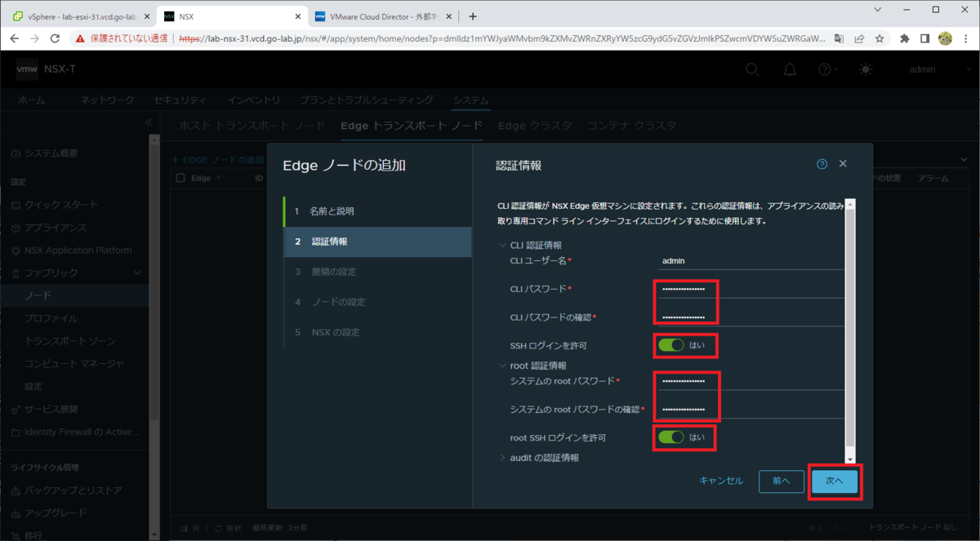Click the dialog vertical scrollbar
Image resolution: width=980 pixels, height=541 pixels.
(x=850, y=330)
